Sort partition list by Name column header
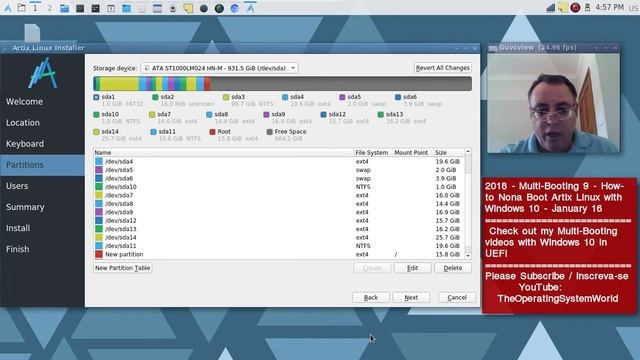Image resolution: width=640 pixels, height=360 pixels. tap(223, 152)
